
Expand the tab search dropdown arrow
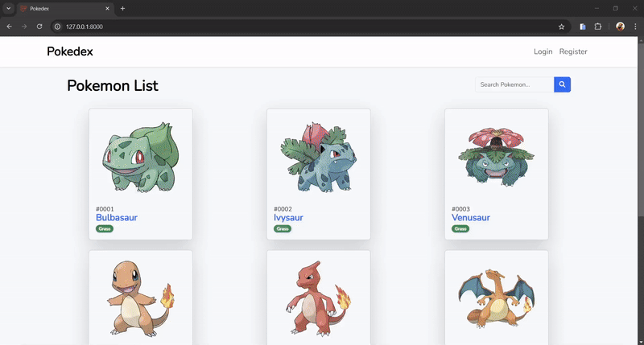[x=7, y=8]
